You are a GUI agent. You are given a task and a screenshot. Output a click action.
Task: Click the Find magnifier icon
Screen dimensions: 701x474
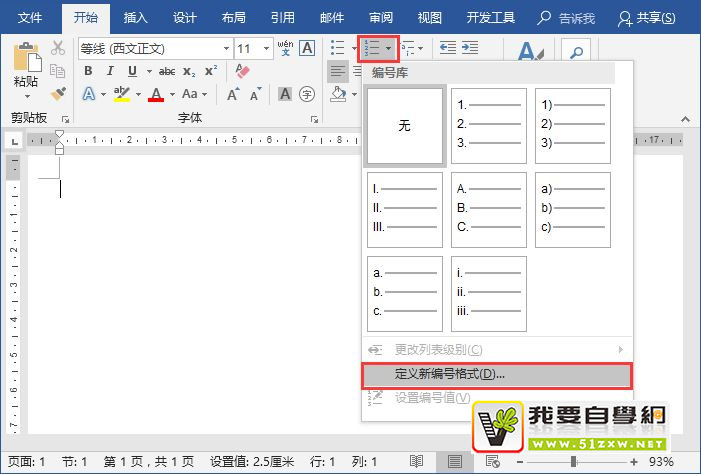coord(576,51)
